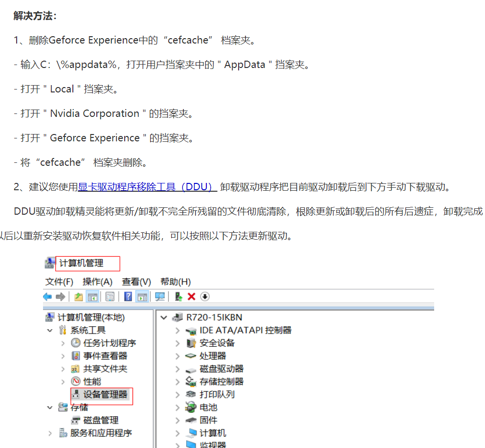Toggle the show/hide action pane icon

143,297
